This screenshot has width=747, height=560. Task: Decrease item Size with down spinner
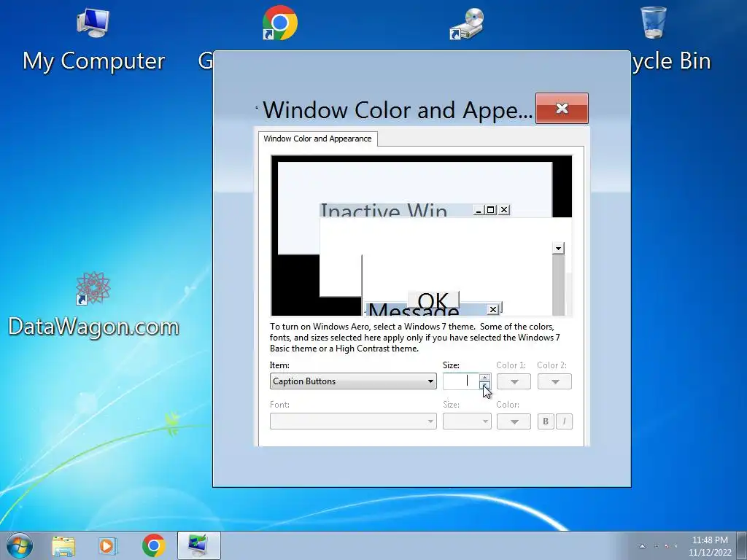[x=484, y=385]
